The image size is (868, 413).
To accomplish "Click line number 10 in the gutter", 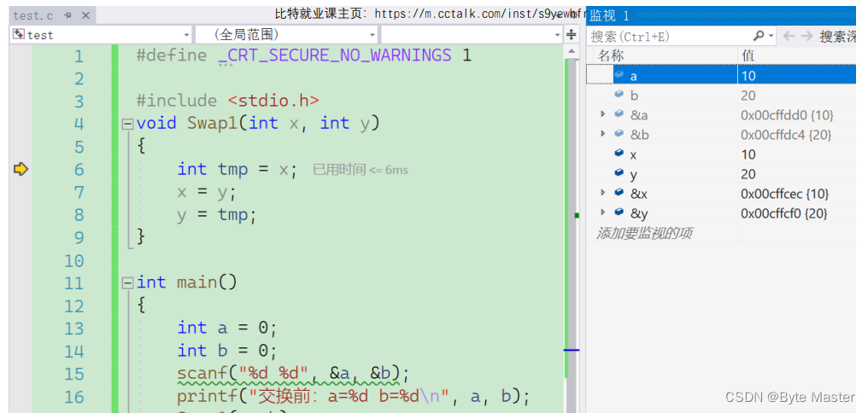I will click(73, 260).
